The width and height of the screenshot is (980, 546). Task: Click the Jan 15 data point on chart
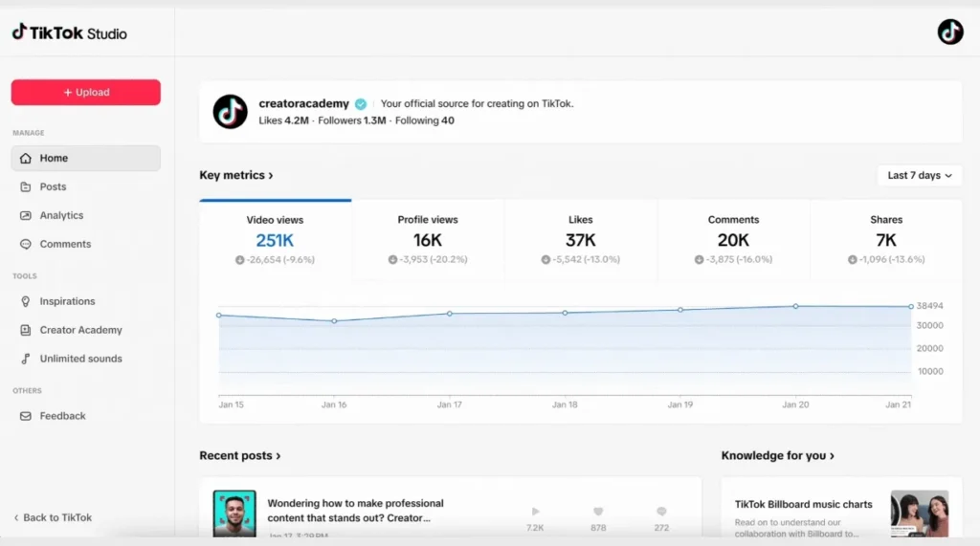click(x=219, y=316)
